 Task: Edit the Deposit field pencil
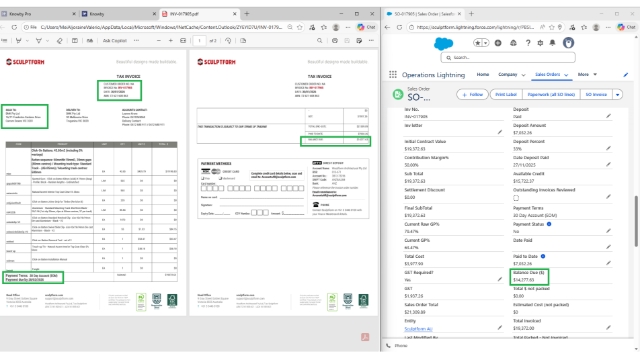608,116
